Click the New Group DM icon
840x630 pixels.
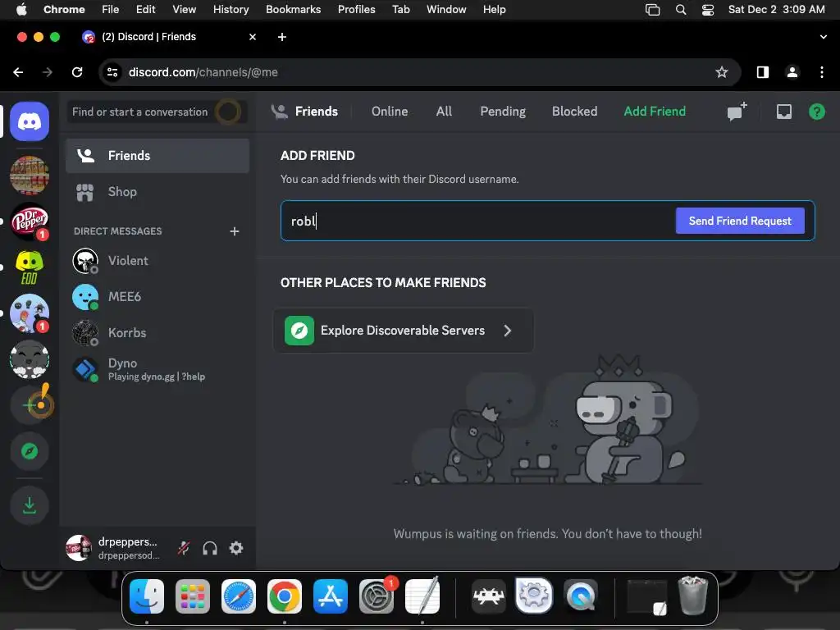737,112
